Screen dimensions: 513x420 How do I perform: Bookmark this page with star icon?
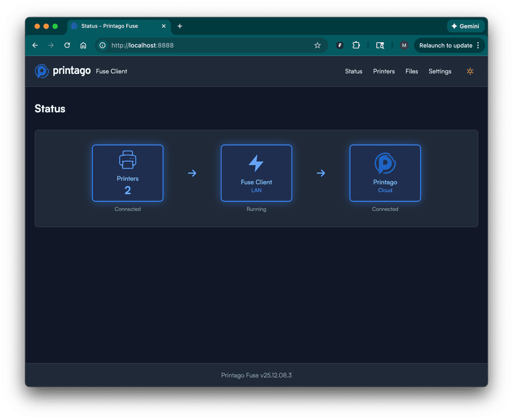click(318, 46)
